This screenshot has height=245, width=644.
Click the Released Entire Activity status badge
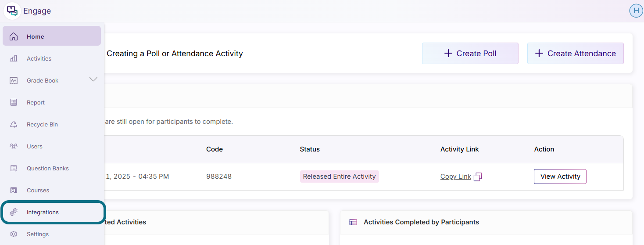[x=340, y=177]
